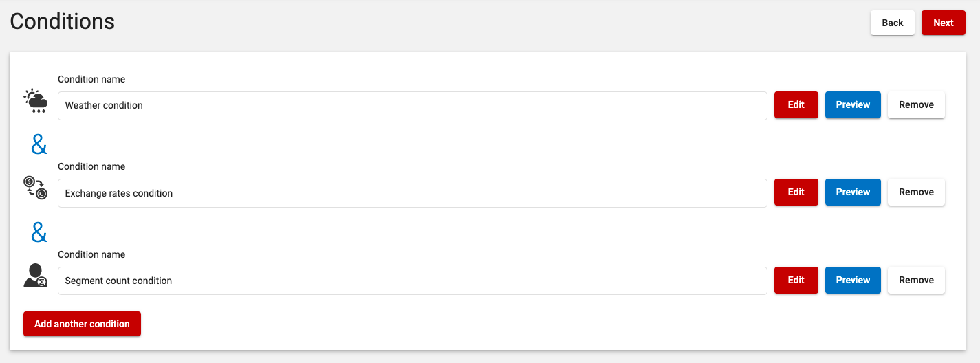Preview the Segment count condition
The width and height of the screenshot is (980, 363).
coord(853,280)
